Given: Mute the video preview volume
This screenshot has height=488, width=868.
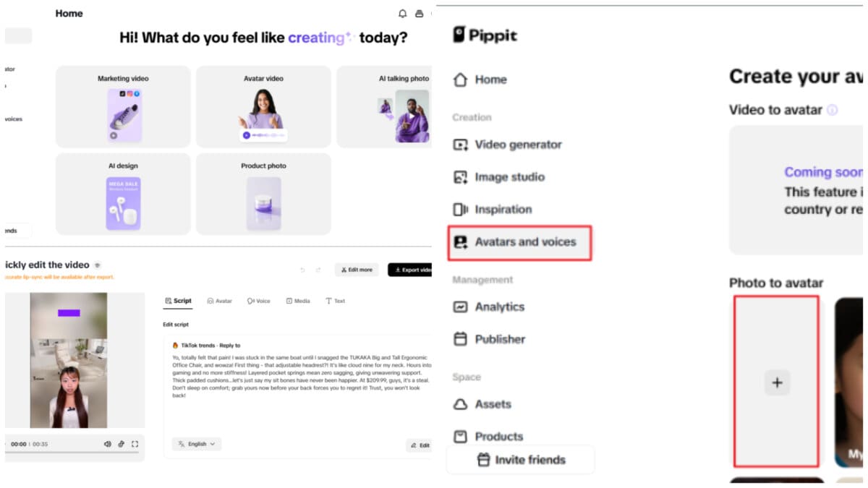Looking at the screenshot, I should point(107,444).
